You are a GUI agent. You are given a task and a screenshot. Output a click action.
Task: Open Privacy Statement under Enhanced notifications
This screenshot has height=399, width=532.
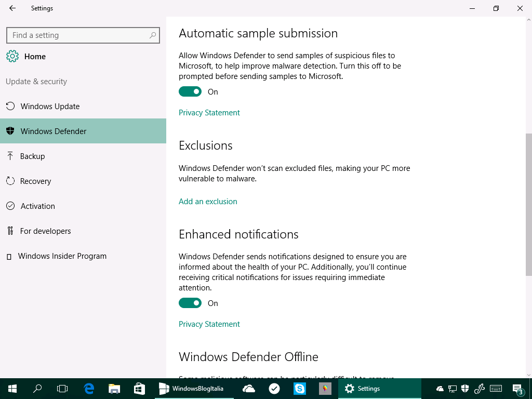209,324
